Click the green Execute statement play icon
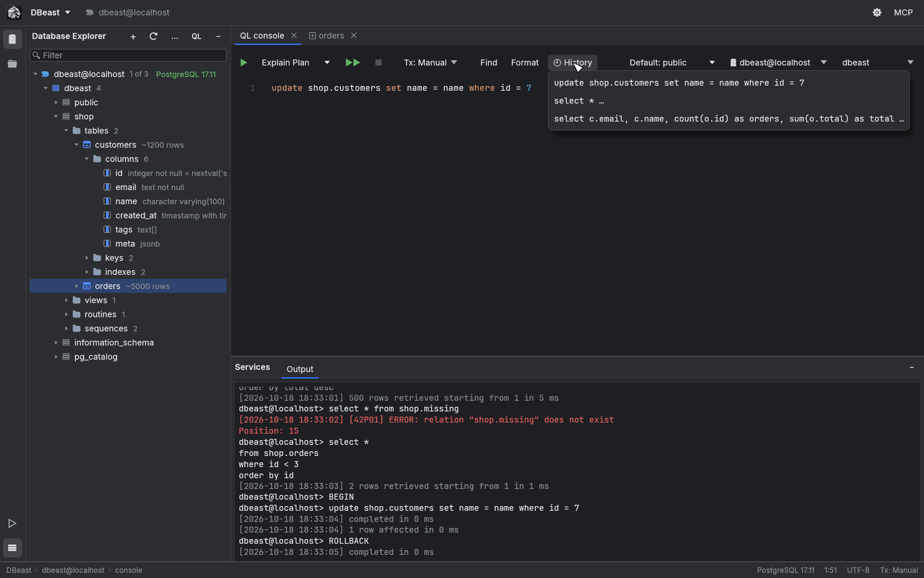Image resolution: width=924 pixels, height=578 pixels. pos(243,63)
